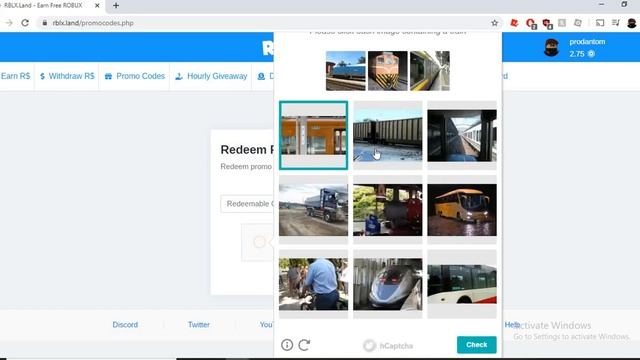Click the prodantom user avatar
This screenshot has width=640, height=360.
(551, 47)
